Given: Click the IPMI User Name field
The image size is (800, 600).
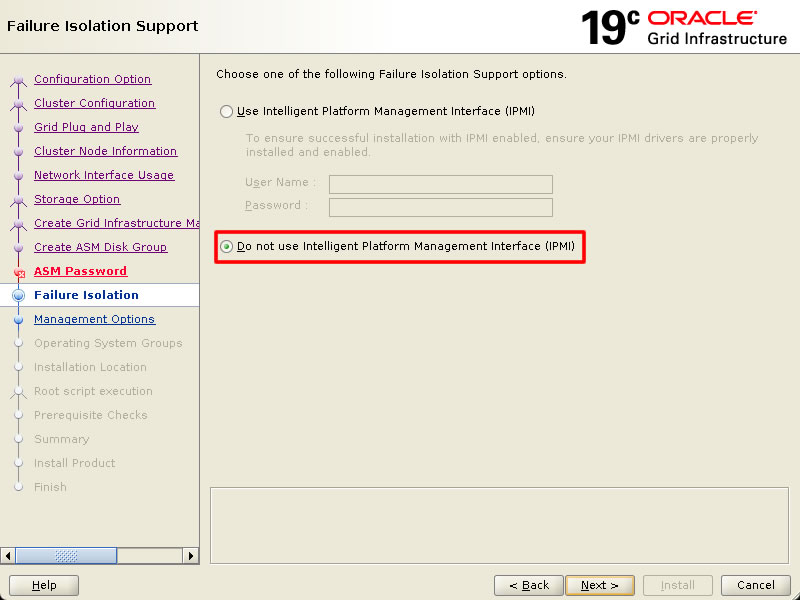Looking at the screenshot, I should point(441,184).
